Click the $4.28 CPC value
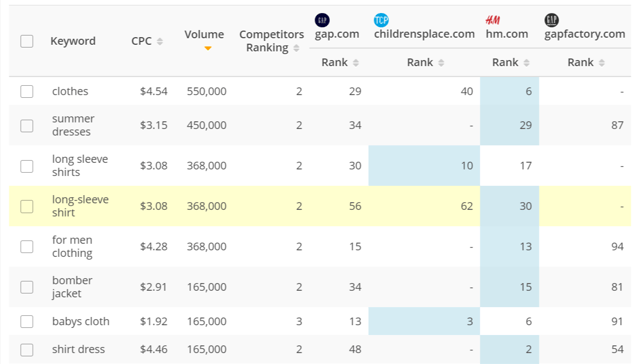639x364 pixels. (x=154, y=247)
